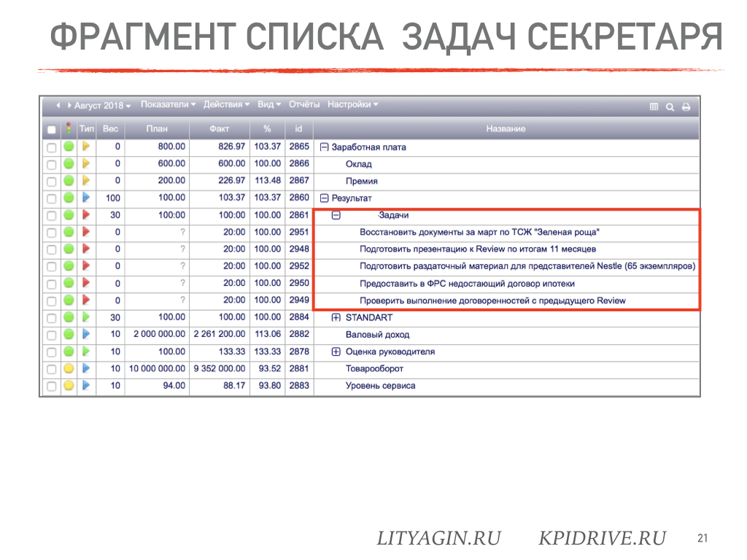This screenshot has height=560, width=747.
Task: Collapse the Заработная плата group
Action: coord(324,147)
